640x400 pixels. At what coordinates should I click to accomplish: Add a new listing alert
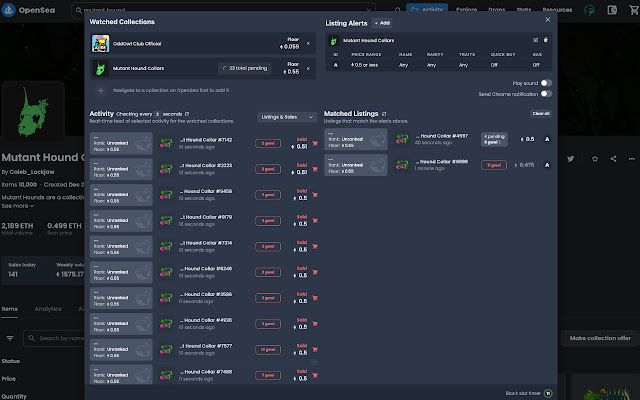[382, 22]
